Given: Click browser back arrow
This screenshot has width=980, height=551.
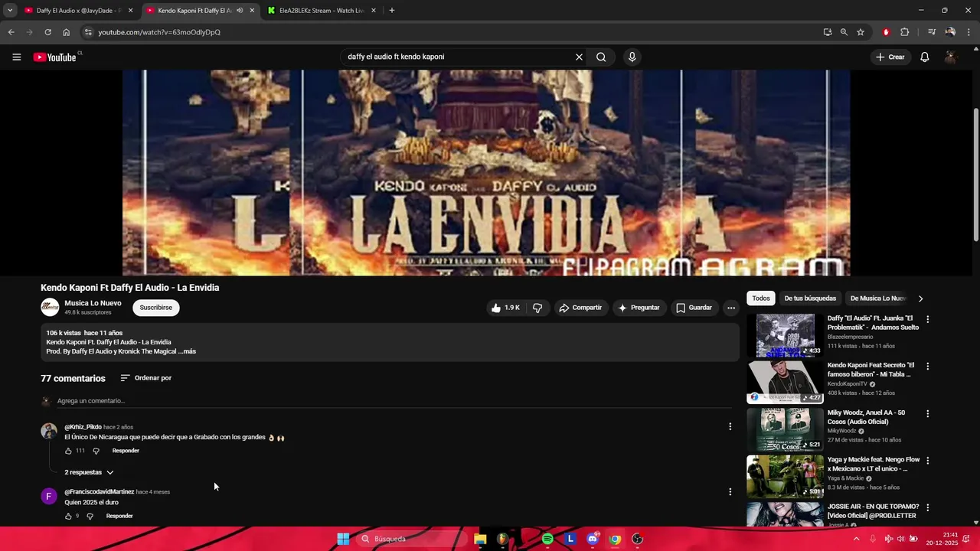Looking at the screenshot, I should [11, 32].
